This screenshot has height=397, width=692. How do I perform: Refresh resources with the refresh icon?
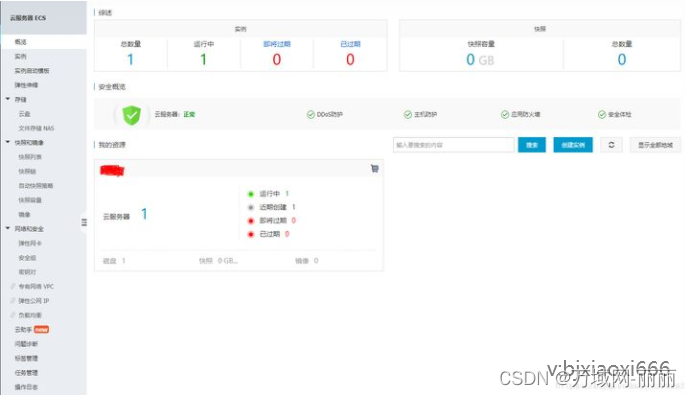(611, 145)
